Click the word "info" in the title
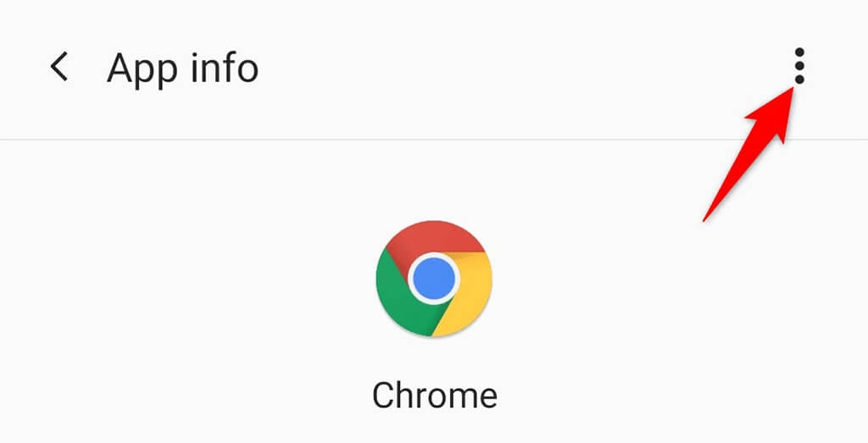The width and height of the screenshot is (868, 443). coord(222,68)
